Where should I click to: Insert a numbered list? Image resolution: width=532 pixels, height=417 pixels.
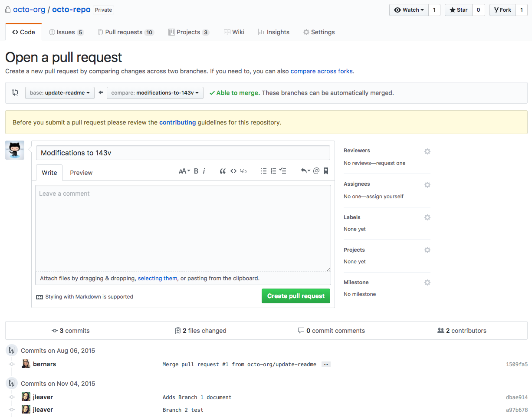[x=273, y=171]
